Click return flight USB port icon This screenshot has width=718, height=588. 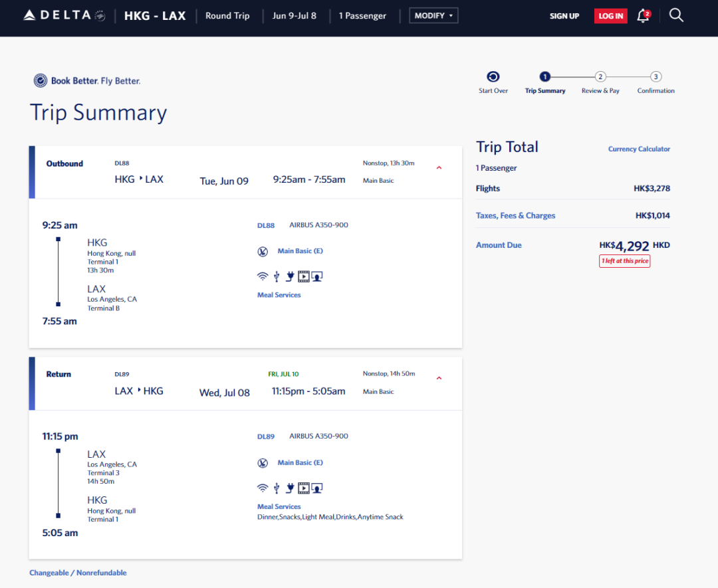(277, 488)
